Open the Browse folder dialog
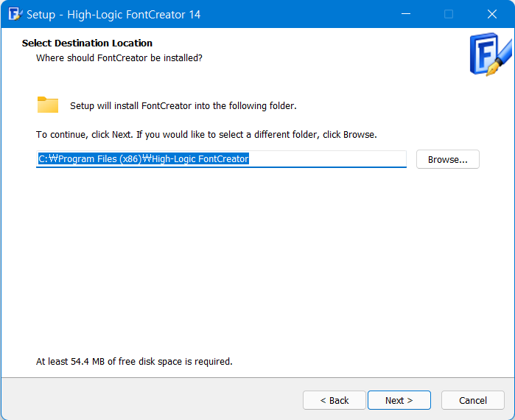The height and width of the screenshot is (420, 515). pyautogui.click(x=448, y=159)
